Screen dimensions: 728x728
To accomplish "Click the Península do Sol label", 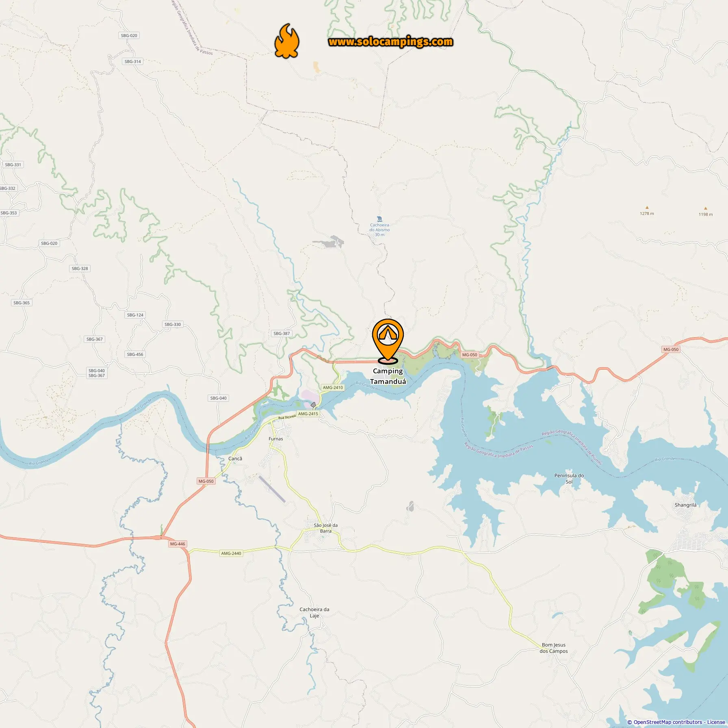I will click(x=569, y=479).
